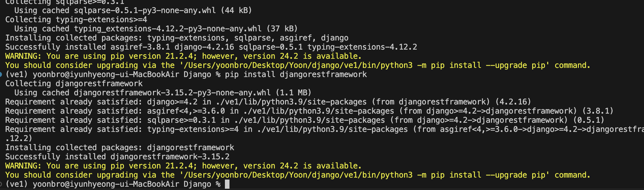Click the typing_extensions-4.12.2-py3-none-any.whl filename
644x190 pixels.
coord(168,29)
